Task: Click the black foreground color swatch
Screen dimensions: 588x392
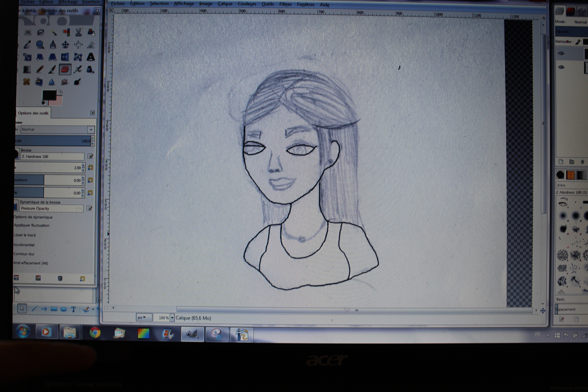Action: point(49,96)
